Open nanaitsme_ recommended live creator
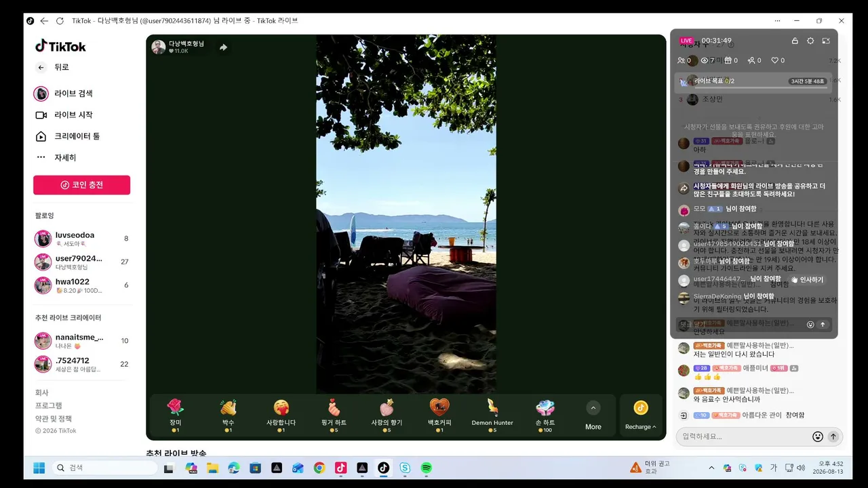The width and height of the screenshot is (868, 488). point(81,341)
